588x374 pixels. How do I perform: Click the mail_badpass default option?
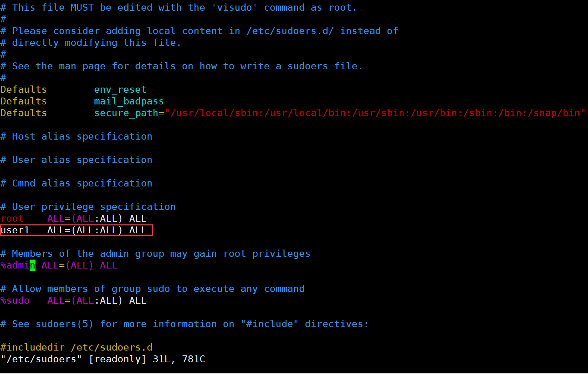point(129,101)
